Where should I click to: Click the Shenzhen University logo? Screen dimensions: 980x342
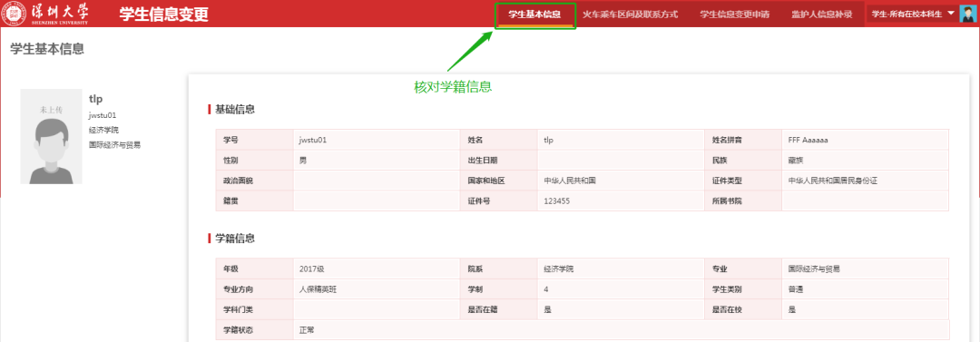tap(45, 14)
